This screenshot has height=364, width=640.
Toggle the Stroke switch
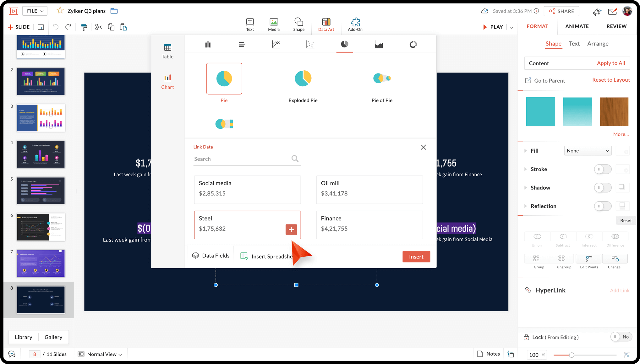pyautogui.click(x=602, y=169)
